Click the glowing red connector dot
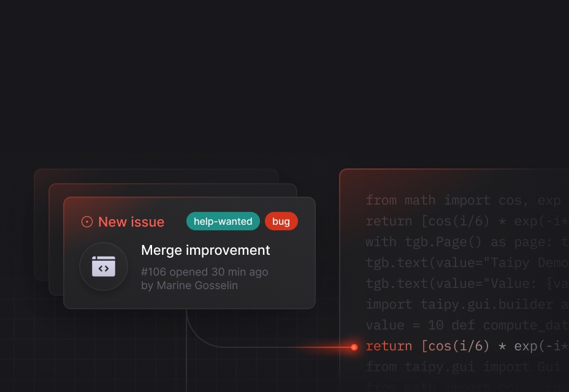The width and height of the screenshot is (569, 392). (x=354, y=347)
